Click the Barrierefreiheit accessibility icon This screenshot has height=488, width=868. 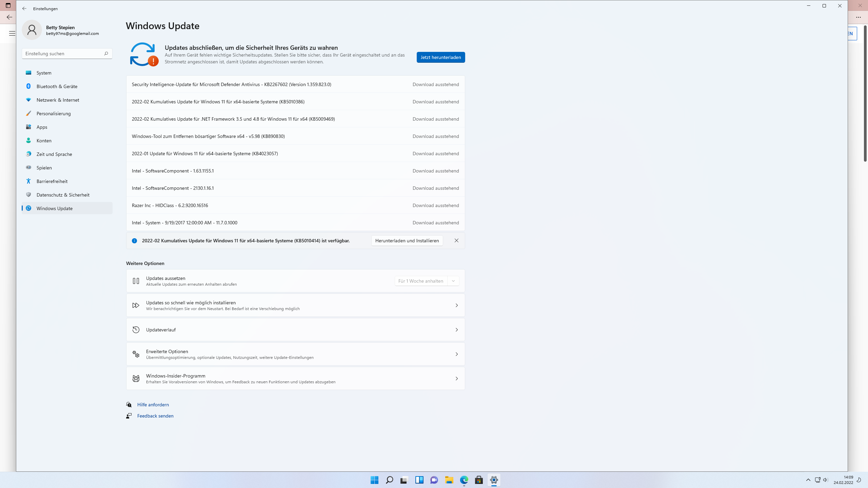[x=28, y=181]
